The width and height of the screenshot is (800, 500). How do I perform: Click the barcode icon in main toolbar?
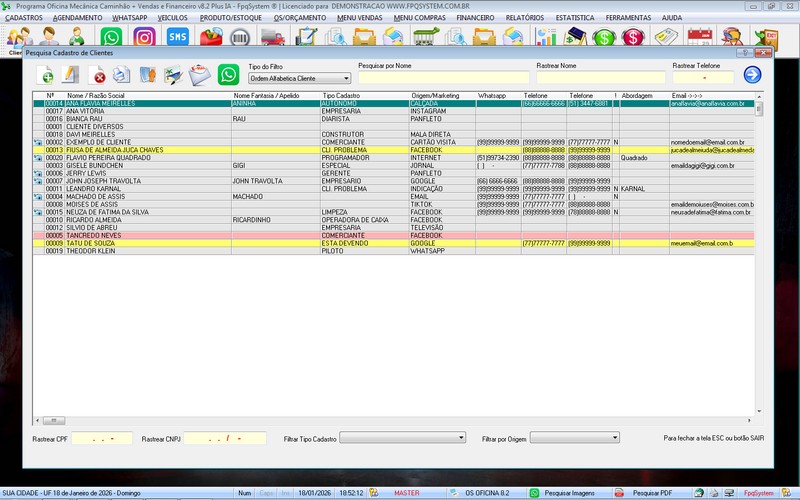[240, 37]
